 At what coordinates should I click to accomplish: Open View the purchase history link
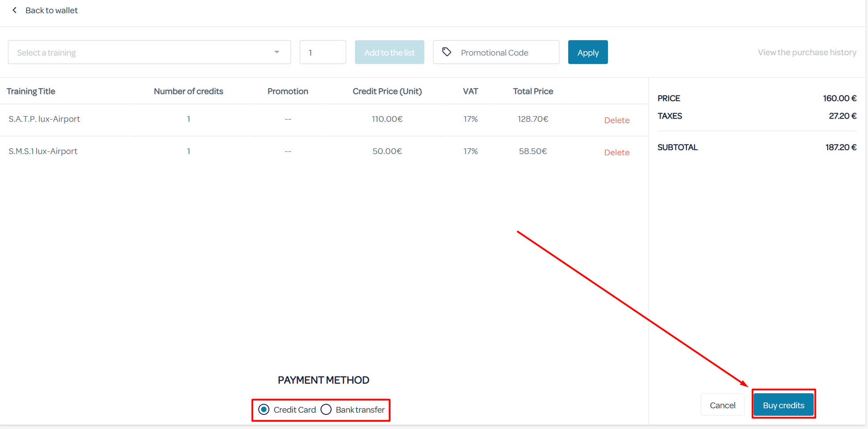[807, 53]
